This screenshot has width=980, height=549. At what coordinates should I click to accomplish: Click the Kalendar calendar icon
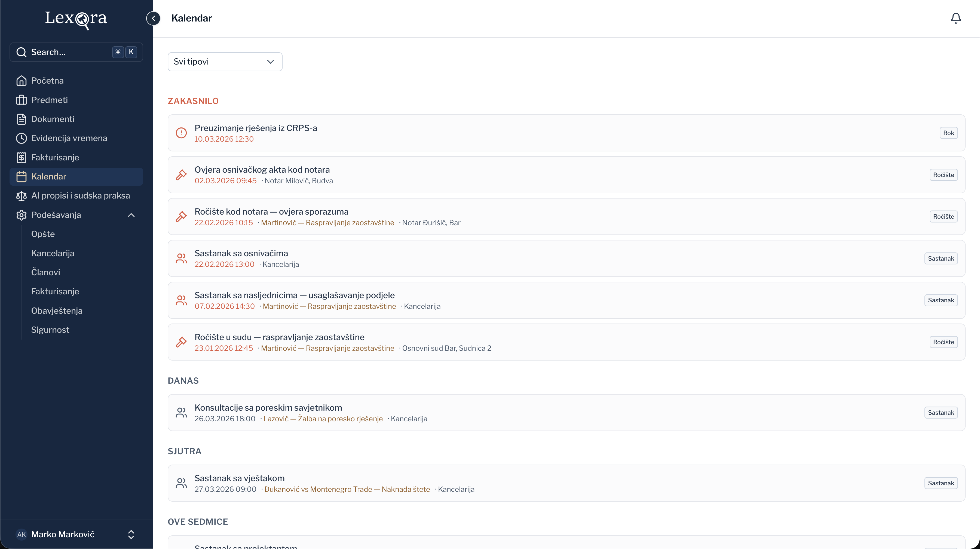click(x=21, y=176)
